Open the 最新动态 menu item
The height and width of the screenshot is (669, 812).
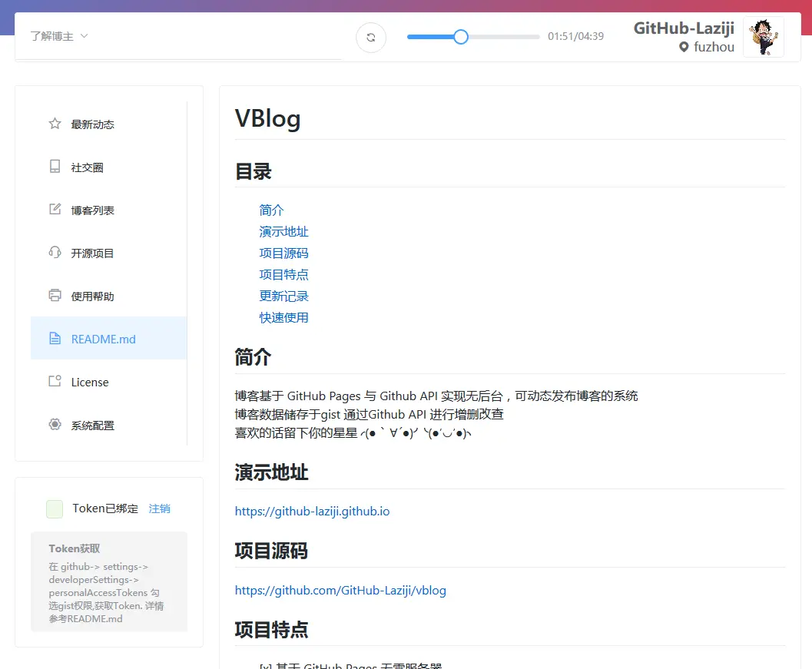tap(109, 124)
